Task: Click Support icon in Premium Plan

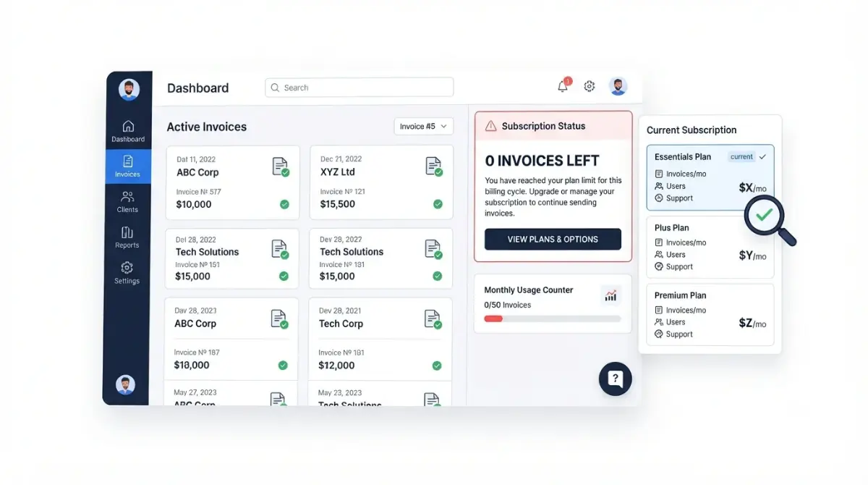Action: [x=659, y=334]
